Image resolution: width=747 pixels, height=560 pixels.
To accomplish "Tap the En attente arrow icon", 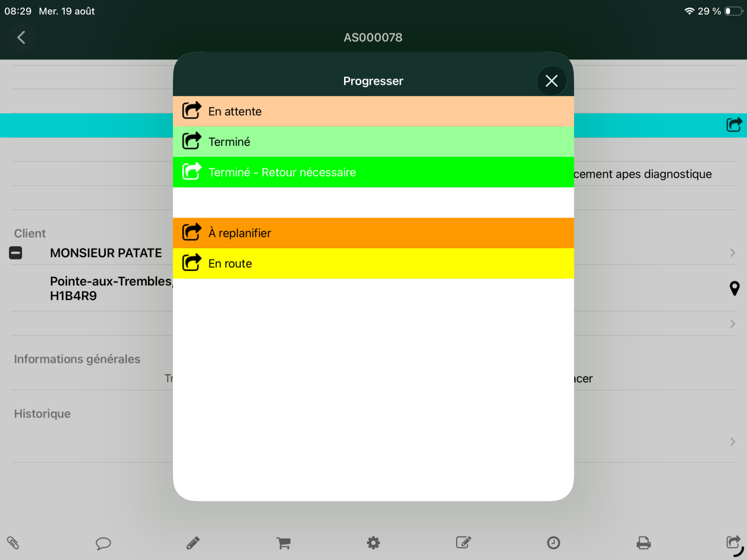I will (x=192, y=110).
